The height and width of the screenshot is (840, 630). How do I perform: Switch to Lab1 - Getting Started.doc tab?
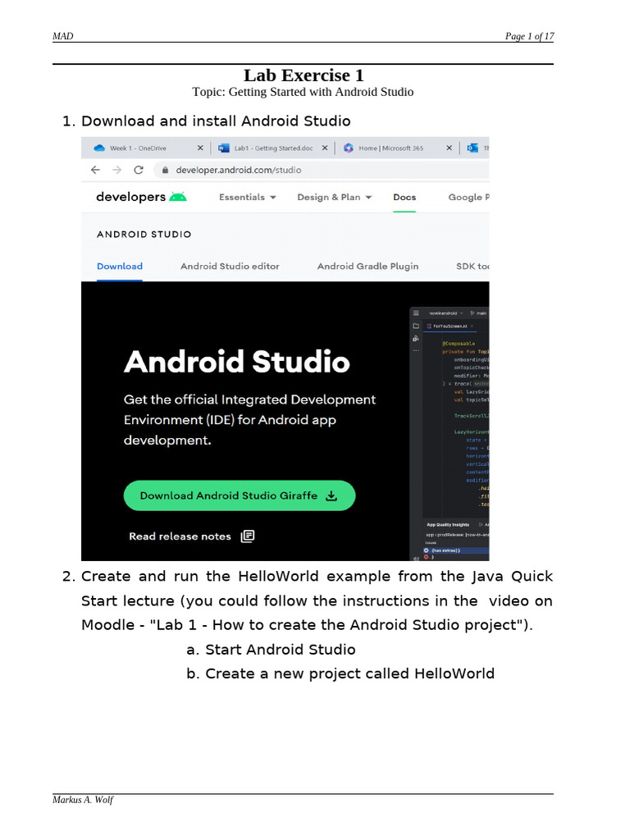tap(273, 148)
